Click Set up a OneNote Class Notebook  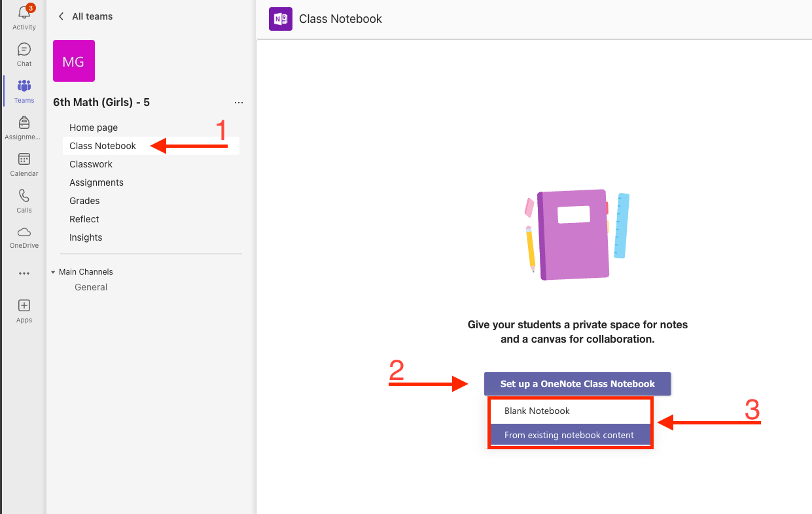577,384
